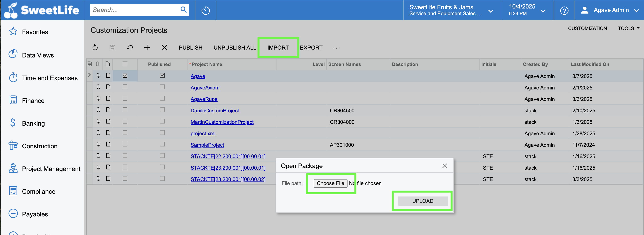Viewport: 644px width, 235px height.
Task: Add a new row with plus icon
Action: point(147,47)
